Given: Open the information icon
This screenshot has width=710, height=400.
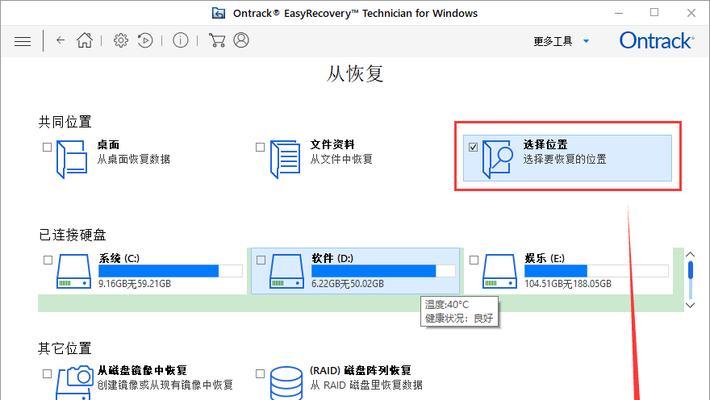Looking at the screenshot, I should (x=180, y=40).
